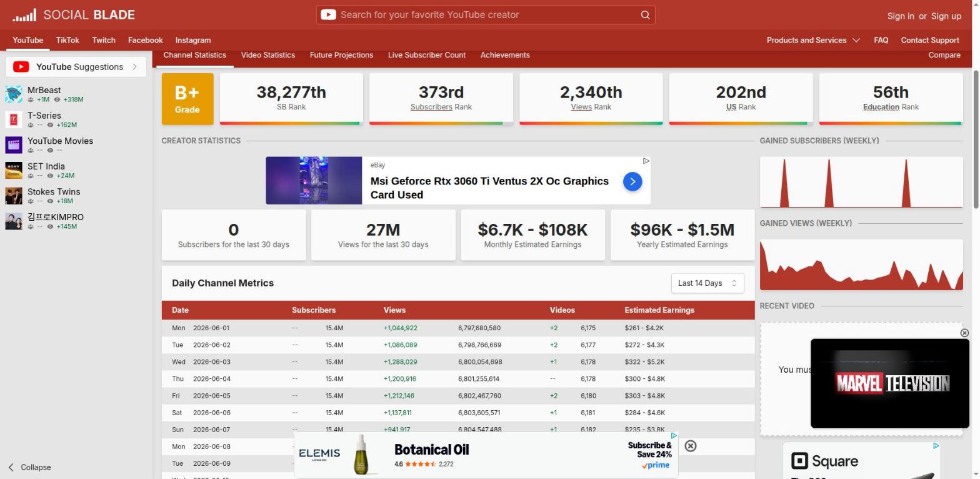Click the +1,288,029 views value

[400, 362]
